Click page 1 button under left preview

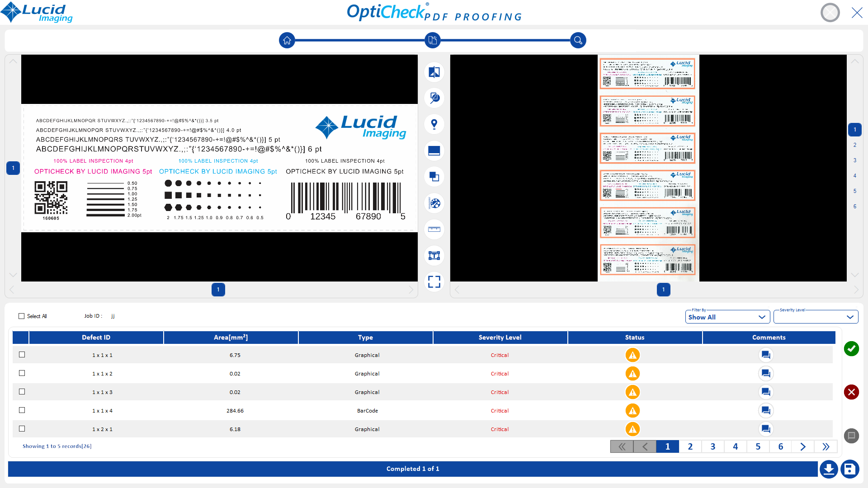click(218, 290)
